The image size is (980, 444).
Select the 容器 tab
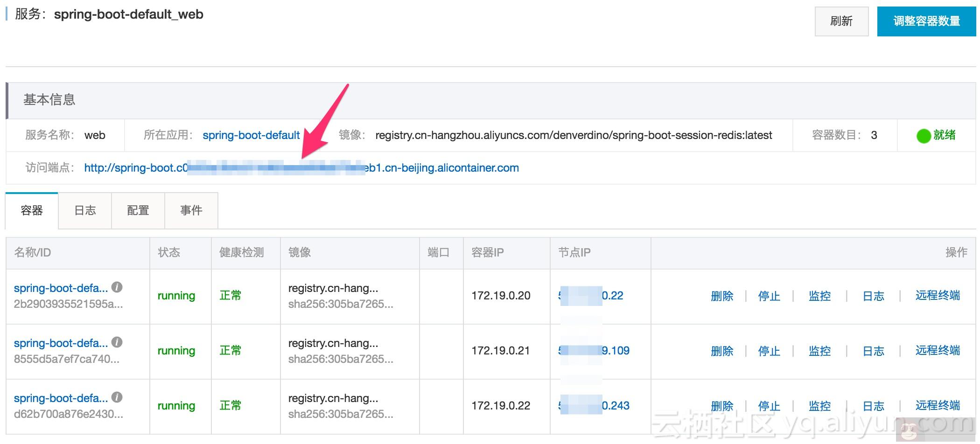32,211
